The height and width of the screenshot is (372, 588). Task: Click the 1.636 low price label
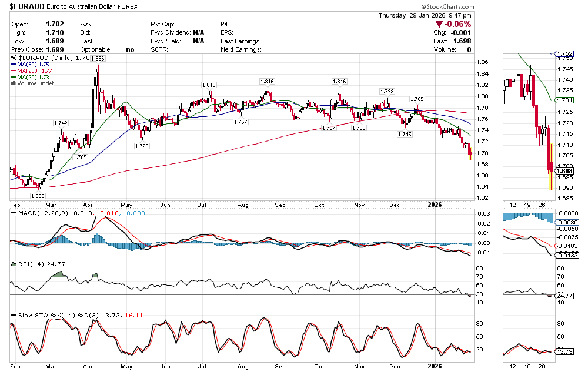point(38,195)
